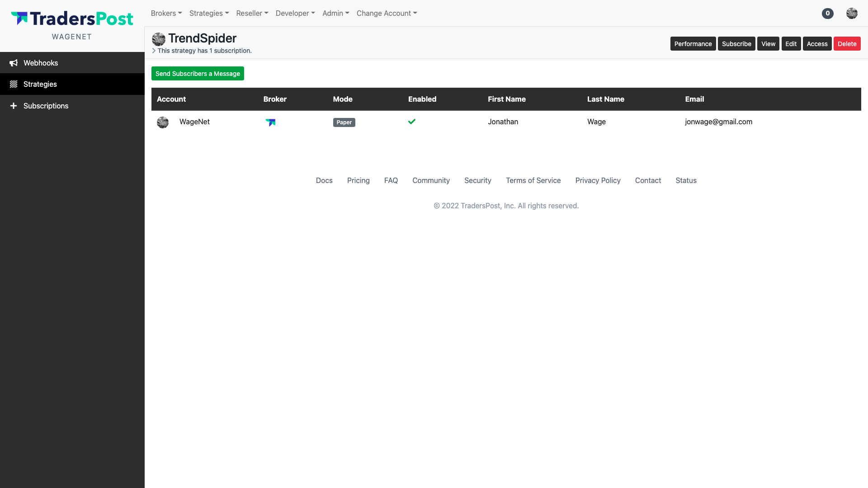Viewport: 868px width, 488px height.
Task: Click the First Name column header
Action: tap(507, 99)
